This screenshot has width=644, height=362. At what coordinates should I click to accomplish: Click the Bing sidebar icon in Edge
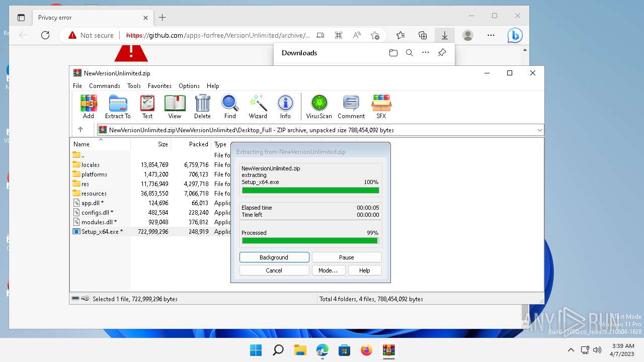(x=515, y=35)
